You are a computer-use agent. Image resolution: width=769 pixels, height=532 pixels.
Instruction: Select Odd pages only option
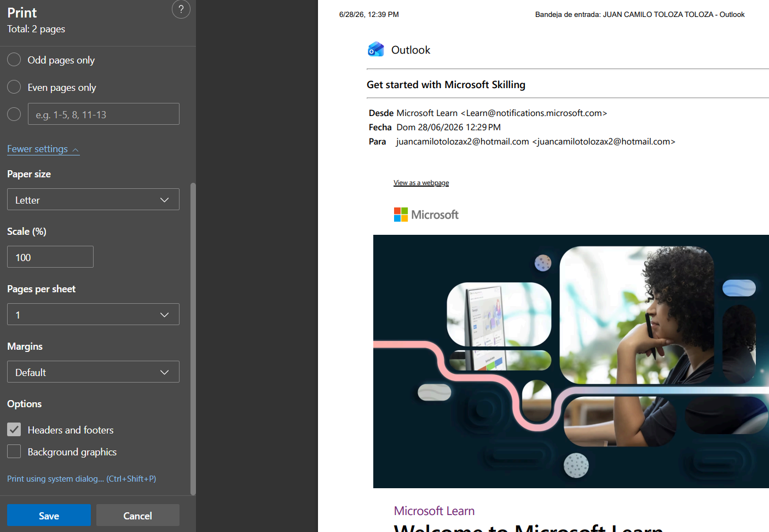pyautogui.click(x=14, y=60)
